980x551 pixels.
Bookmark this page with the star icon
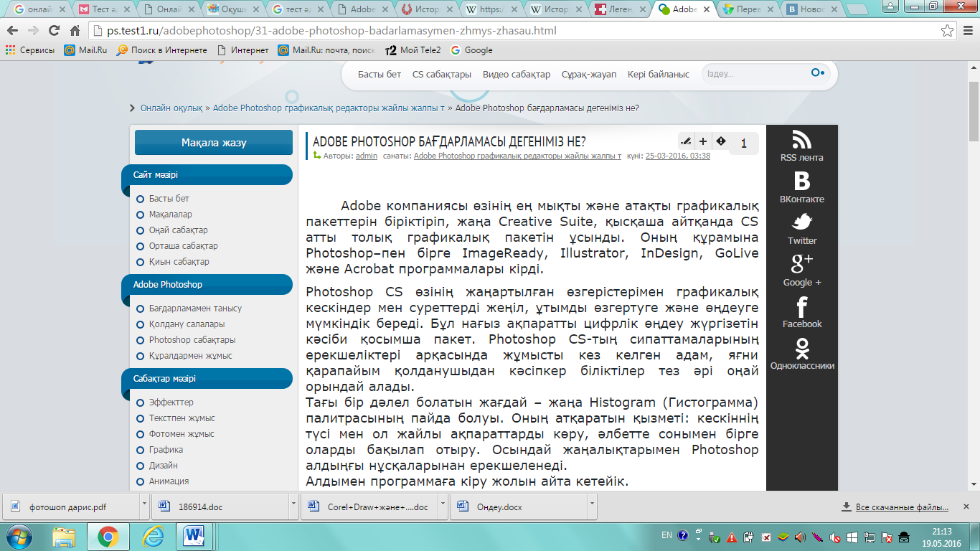[x=947, y=31]
